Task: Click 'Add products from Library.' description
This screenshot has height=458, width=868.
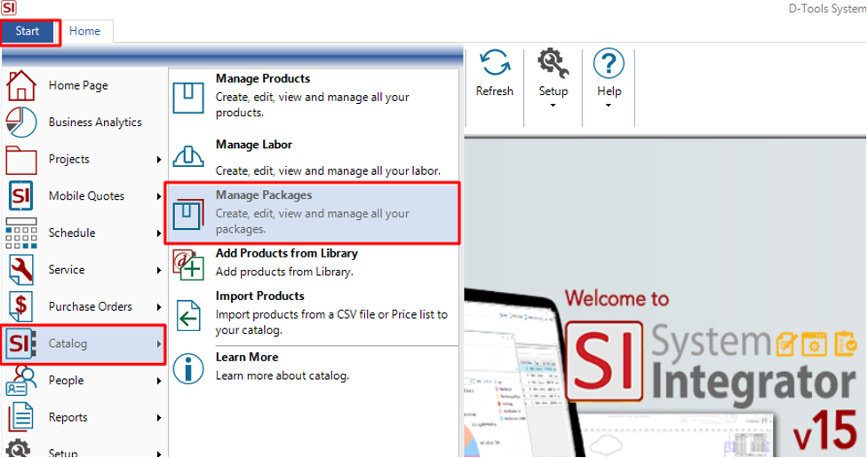Action: [284, 272]
